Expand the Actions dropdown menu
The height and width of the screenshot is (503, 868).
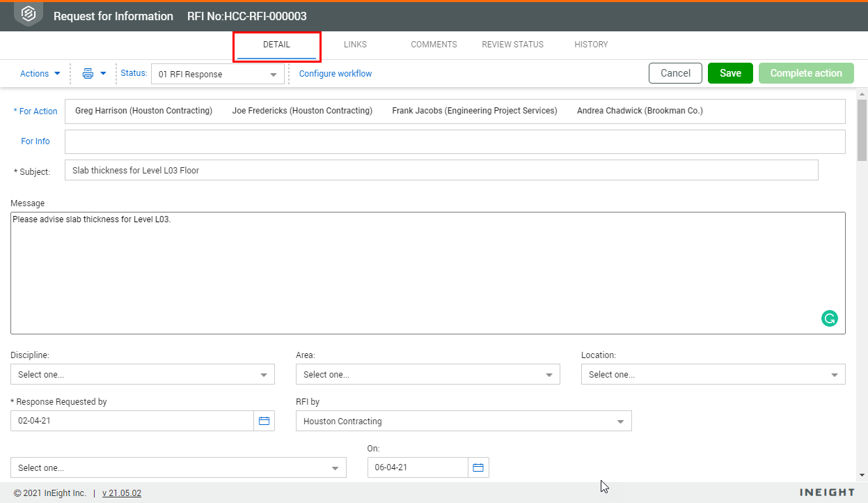click(x=40, y=73)
